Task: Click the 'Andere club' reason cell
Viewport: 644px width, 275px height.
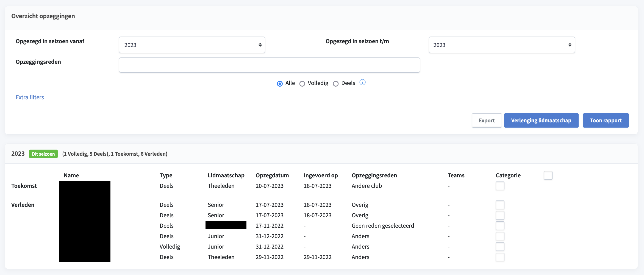Action: click(x=367, y=186)
